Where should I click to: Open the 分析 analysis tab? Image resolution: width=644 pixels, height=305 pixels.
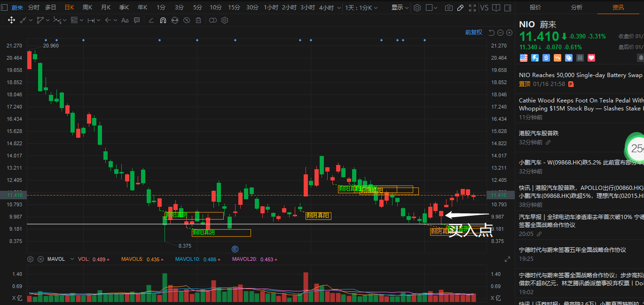(x=577, y=7)
